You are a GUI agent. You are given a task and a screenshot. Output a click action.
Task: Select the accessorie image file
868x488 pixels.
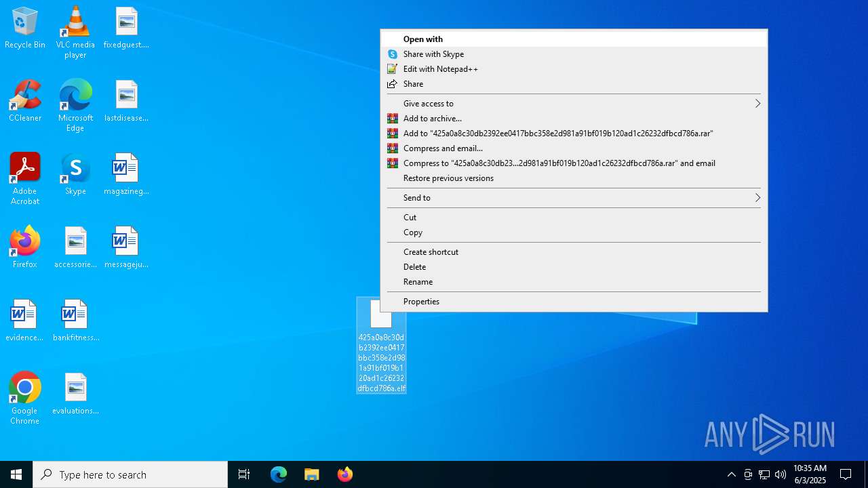point(75,248)
